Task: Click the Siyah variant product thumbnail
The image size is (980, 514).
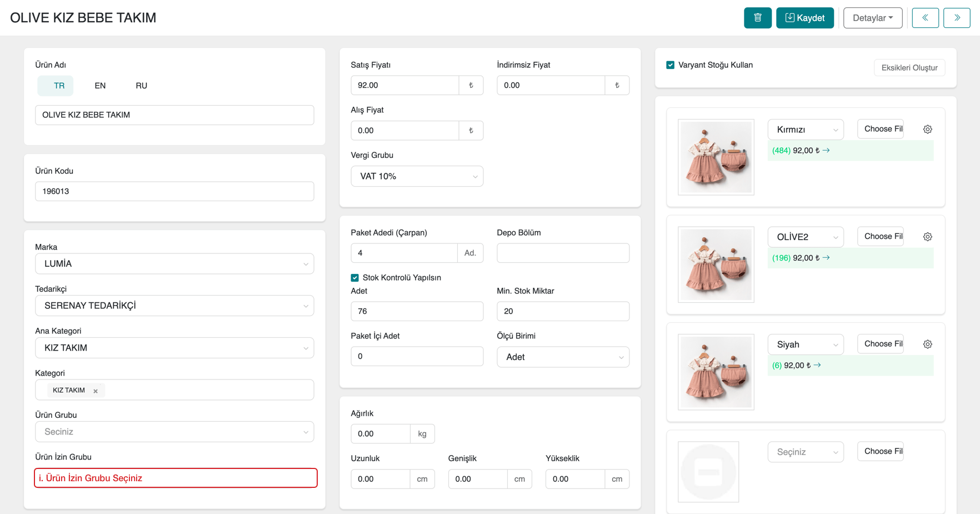Action: click(x=716, y=372)
